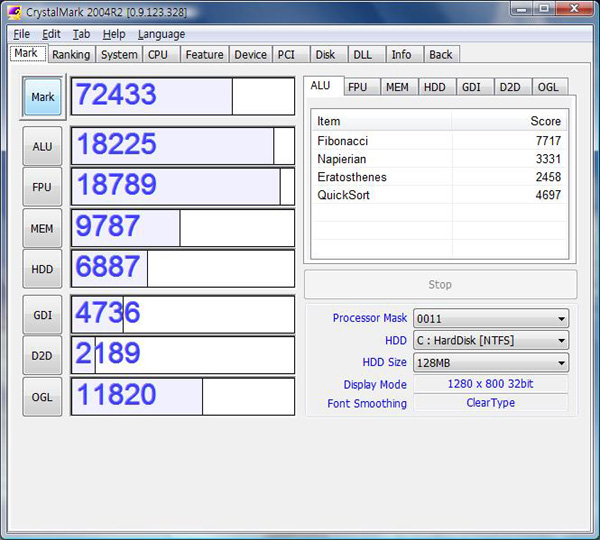Screen dimensions: 600x540
Task: Run the ALU benchmark button
Action: [42, 146]
